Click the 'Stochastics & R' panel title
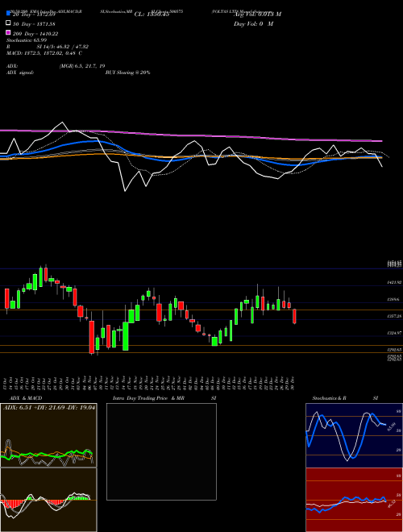Viewport: 403px width, 532px height. [330, 398]
